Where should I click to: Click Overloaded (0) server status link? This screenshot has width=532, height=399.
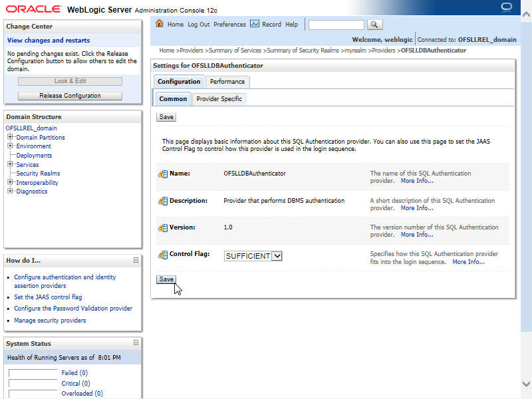[x=82, y=394]
